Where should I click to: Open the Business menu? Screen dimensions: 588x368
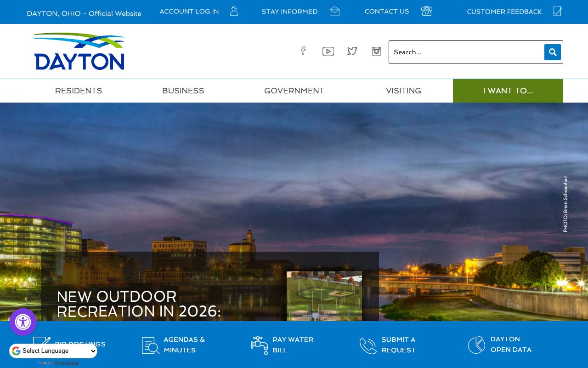coord(183,91)
